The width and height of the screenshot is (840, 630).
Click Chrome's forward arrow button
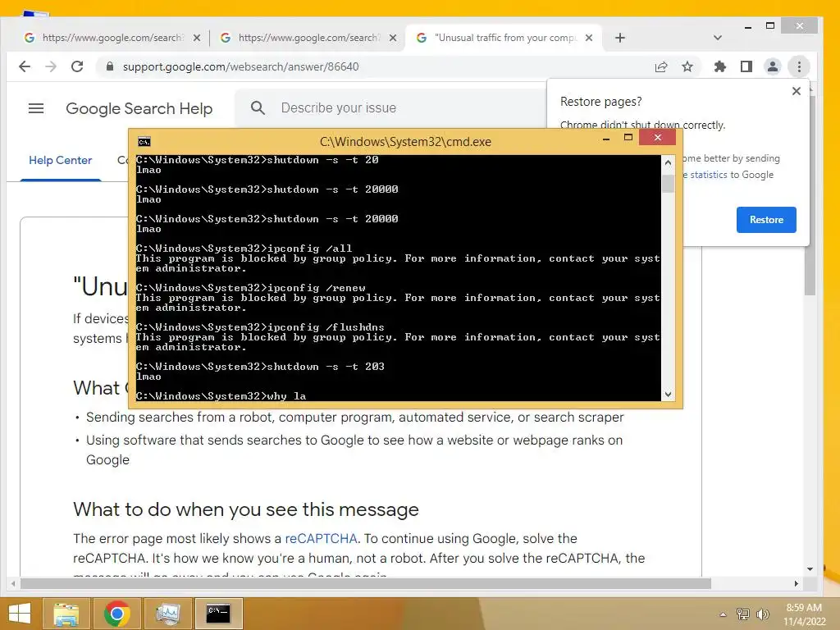pyautogui.click(x=51, y=66)
